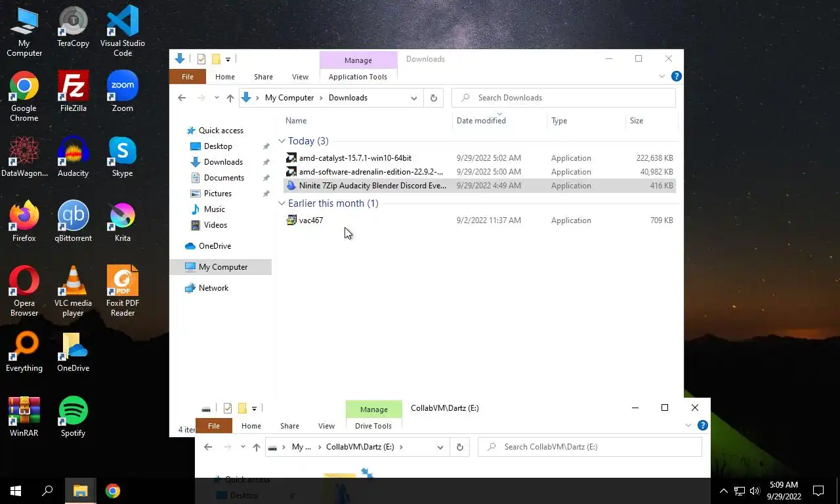Go up one level from Downloads
The image size is (840, 504).
tap(230, 98)
